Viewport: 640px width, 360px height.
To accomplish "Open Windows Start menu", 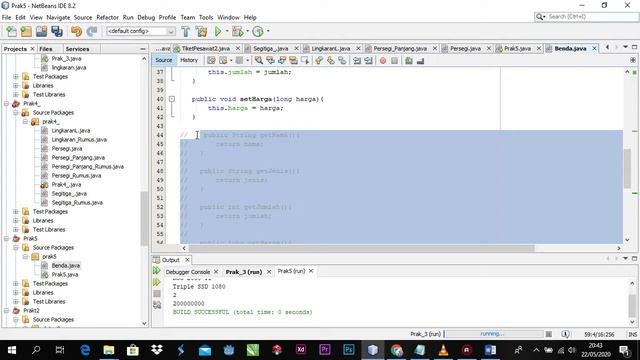I will click(x=11, y=350).
